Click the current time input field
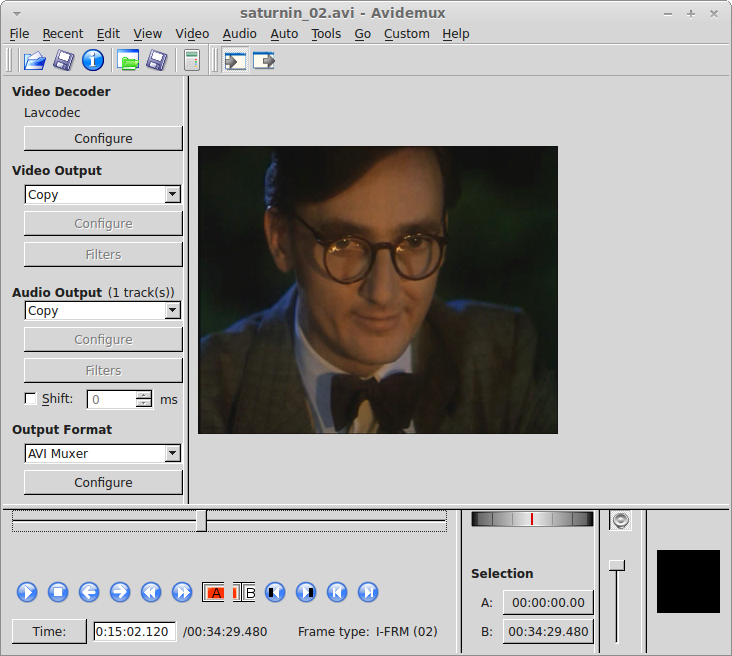Viewport: 732px width, 656px height. pos(135,632)
